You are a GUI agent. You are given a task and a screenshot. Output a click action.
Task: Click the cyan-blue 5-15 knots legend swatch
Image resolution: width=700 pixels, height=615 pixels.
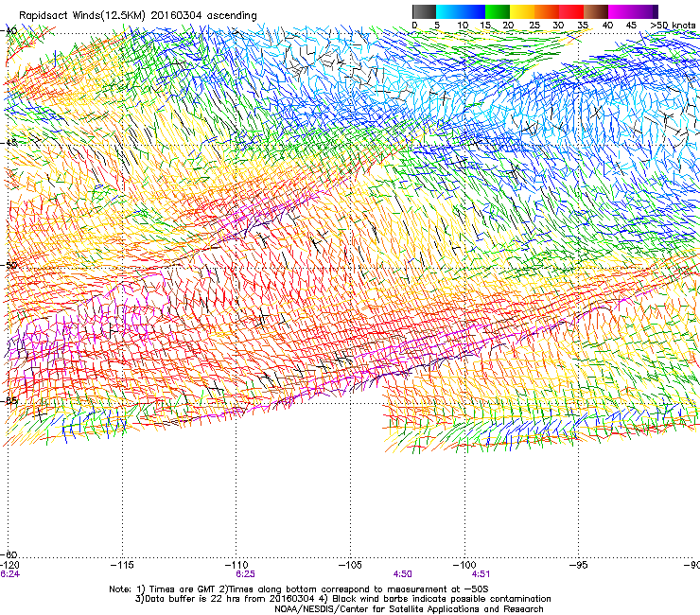[461, 11]
